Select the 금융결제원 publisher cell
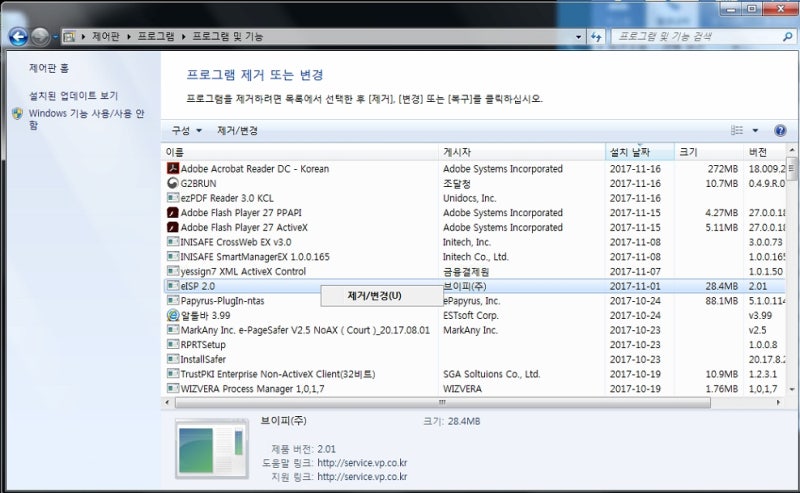The width and height of the screenshot is (800, 493). 466,271
